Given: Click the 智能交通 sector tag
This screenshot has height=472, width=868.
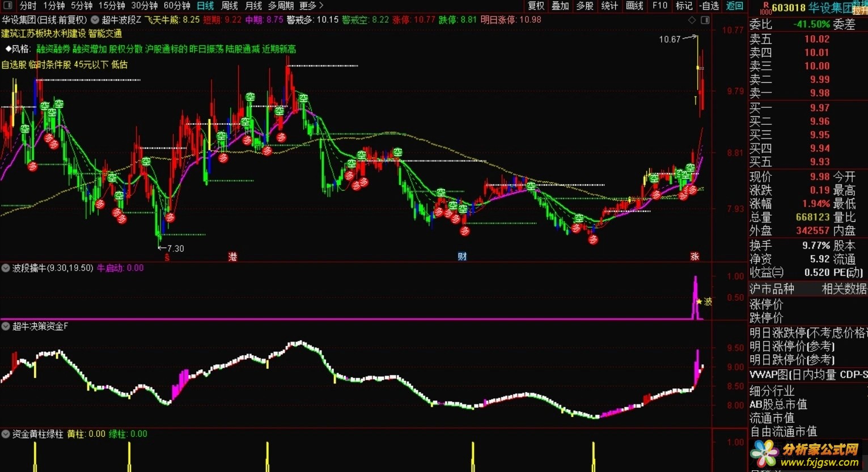Looking at the screenshot, I should pyautogui.click(x=105, y=34).
